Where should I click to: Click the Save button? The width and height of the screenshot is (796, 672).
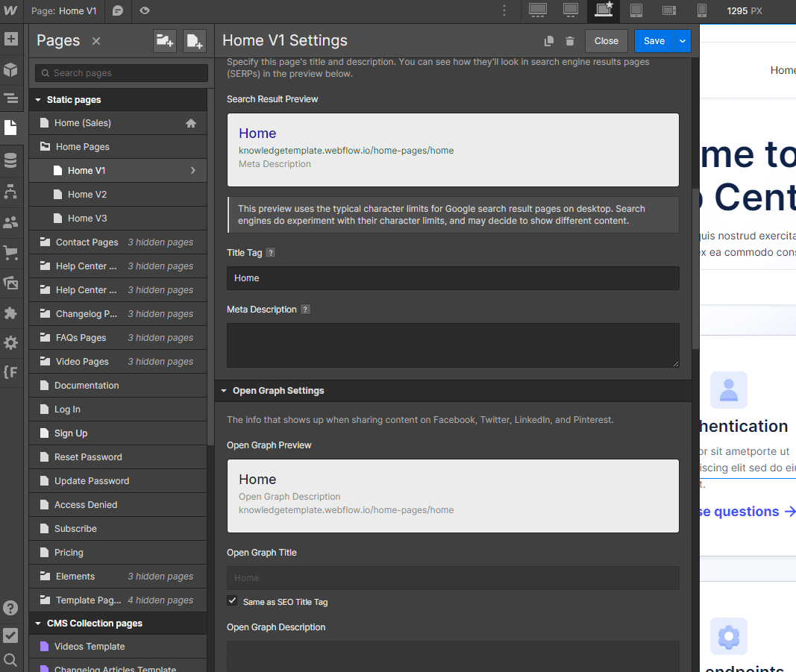[654, 41]
